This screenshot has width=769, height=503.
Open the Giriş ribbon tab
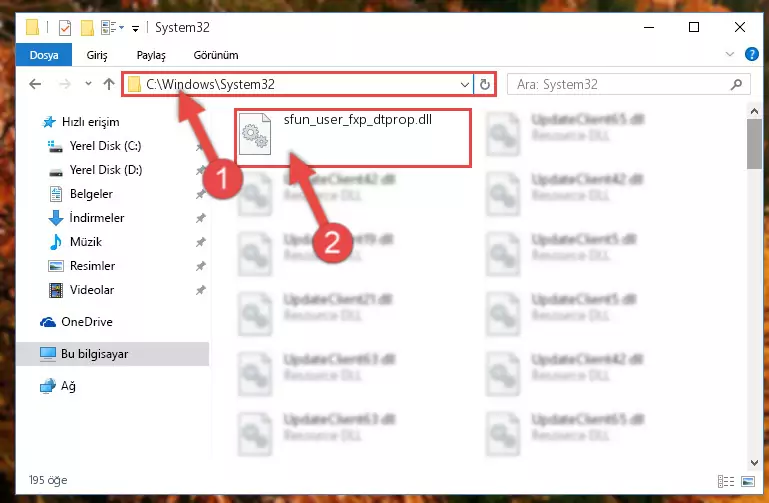[x=97, y=55]
